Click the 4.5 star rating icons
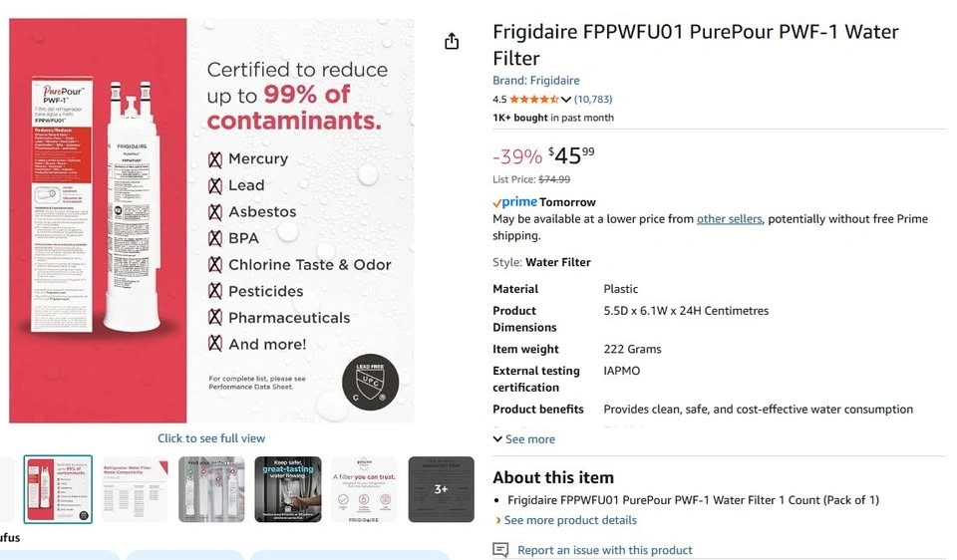Screen dimensions: 957x560 (533, 100)
